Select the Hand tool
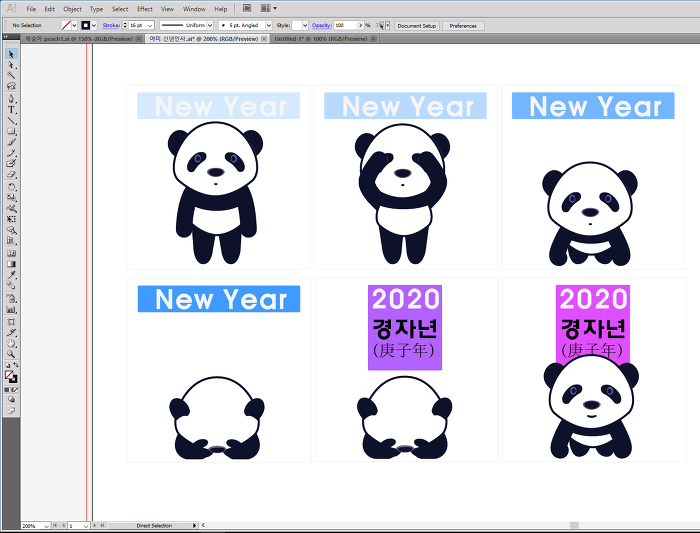The width and height of the screenshot is (700, 533). [x=11, y=343]
